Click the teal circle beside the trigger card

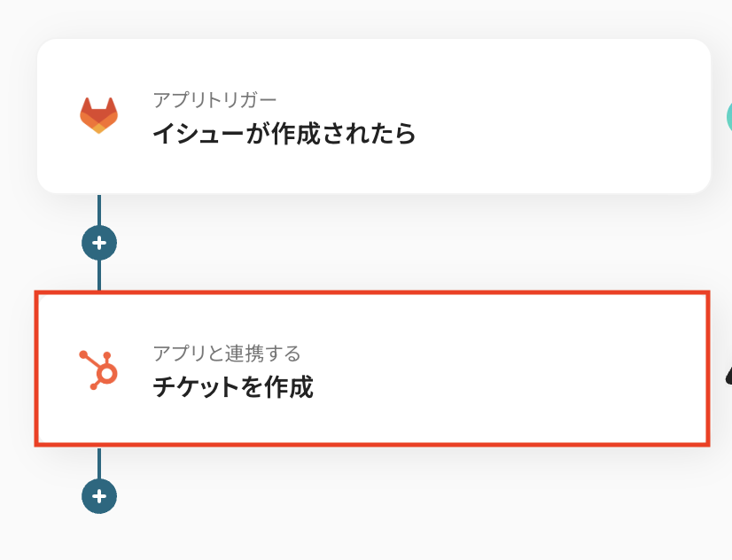(x=728, y=116)
